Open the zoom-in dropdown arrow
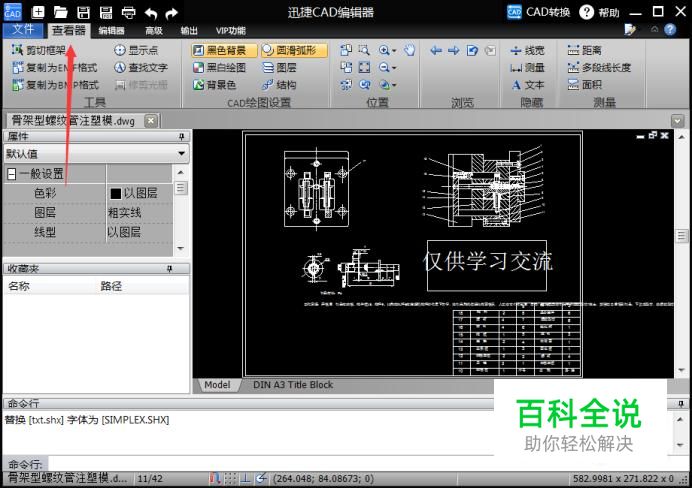The height and width of the screenshot is (488, 692). [x=394, y=51]
